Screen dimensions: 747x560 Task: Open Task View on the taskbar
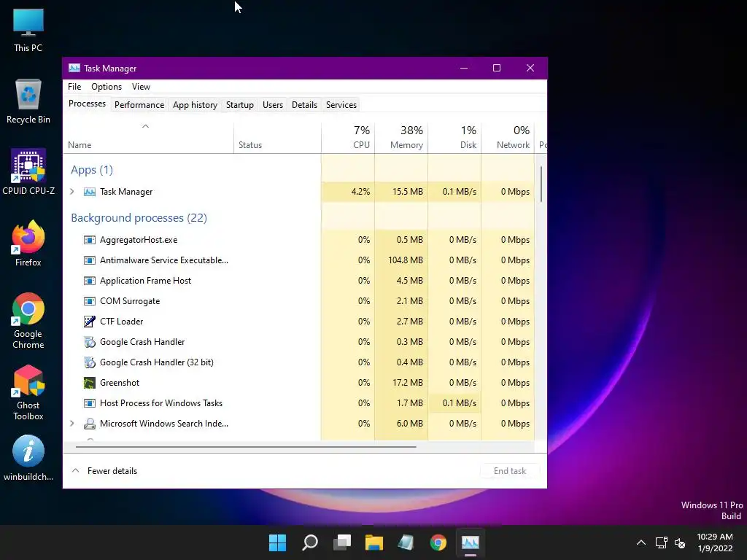[342, 542]
